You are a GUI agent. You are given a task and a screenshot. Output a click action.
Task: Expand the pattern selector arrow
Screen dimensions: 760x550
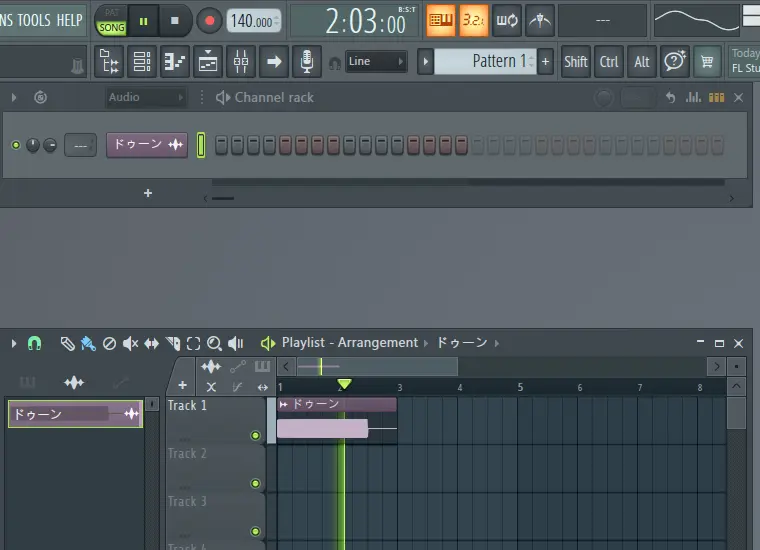(426, 62)
